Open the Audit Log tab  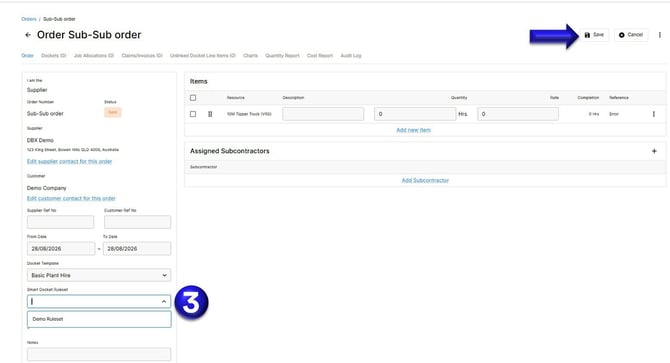351,56
